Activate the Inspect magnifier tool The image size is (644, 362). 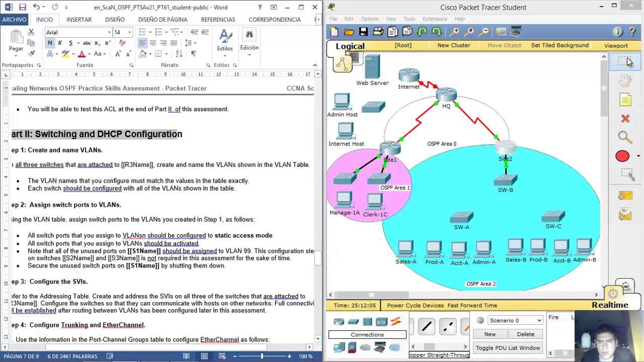pos(625,137)
